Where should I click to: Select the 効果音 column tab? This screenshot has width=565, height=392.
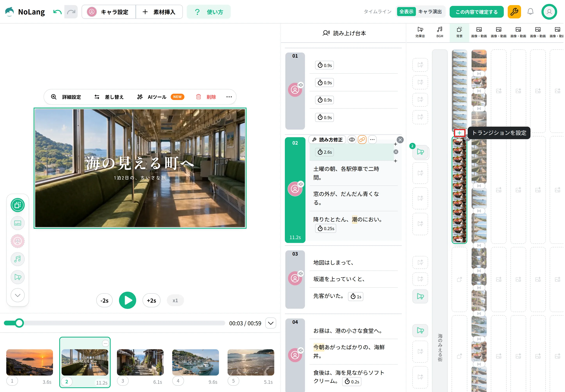pos(420,32)
